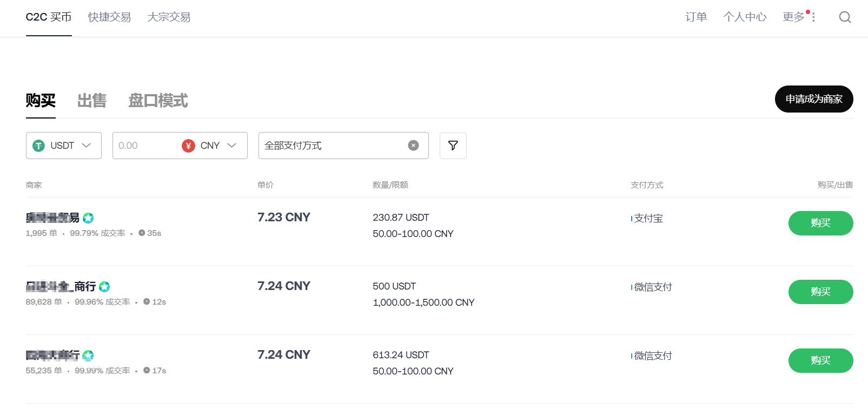Click the 0.00 amount input field

tap(146, 146)
